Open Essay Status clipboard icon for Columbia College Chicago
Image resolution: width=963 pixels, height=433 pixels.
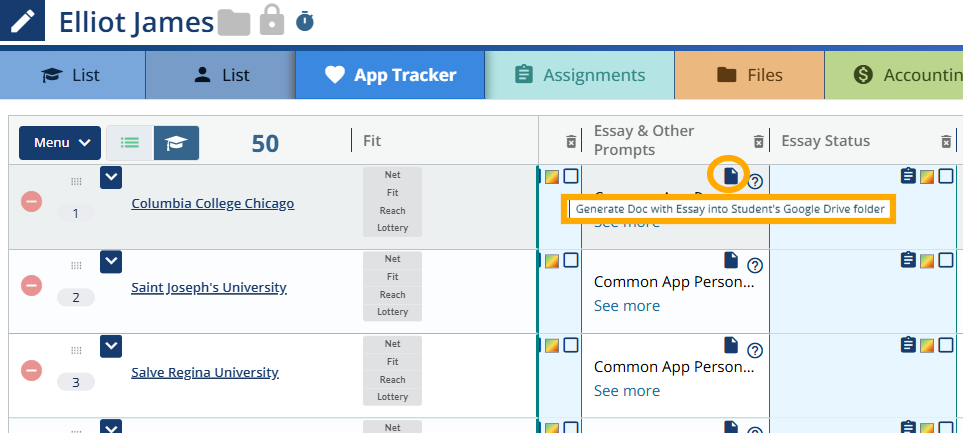tap(908, 176)
